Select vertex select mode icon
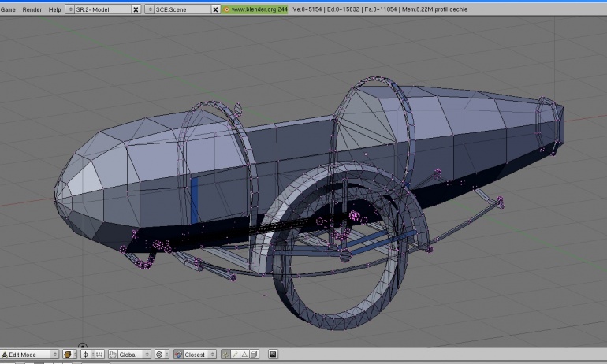The image size is (607, 364). 225,355
